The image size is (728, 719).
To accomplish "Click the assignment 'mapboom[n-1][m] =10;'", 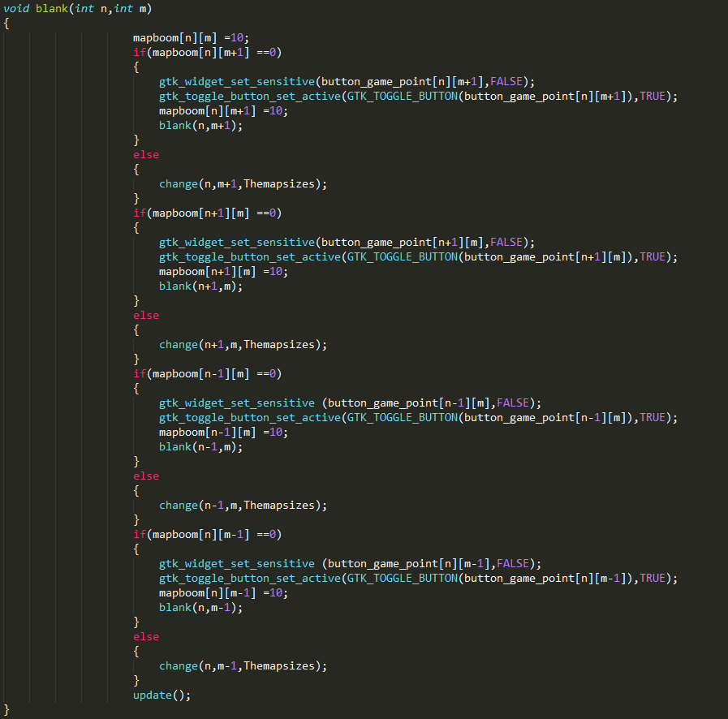I will pyautogui.click(x=223, y=433).
